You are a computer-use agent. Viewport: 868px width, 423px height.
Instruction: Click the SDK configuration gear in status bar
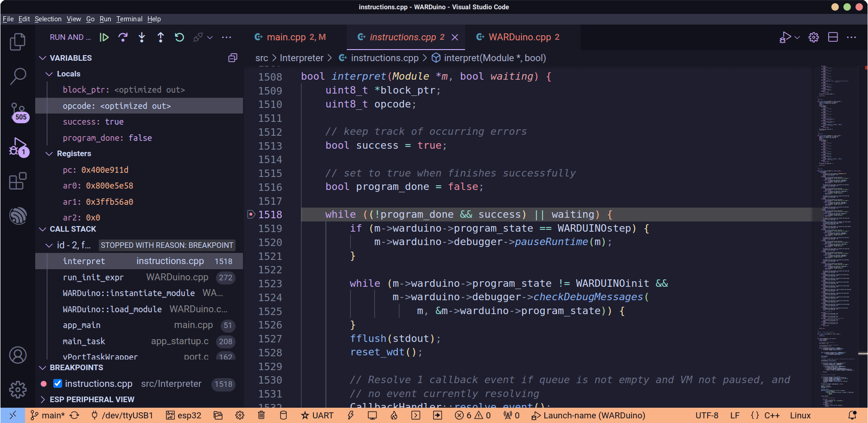coord(240,416)
